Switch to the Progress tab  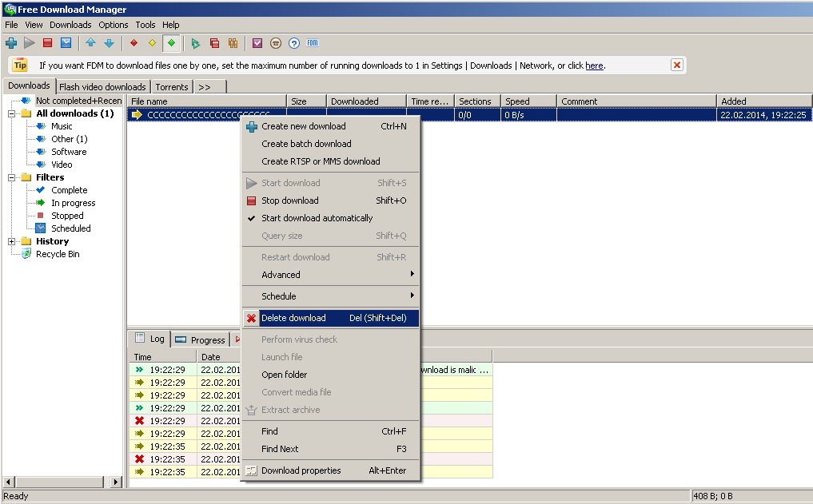pyautogui.click(x=201, y=339)
